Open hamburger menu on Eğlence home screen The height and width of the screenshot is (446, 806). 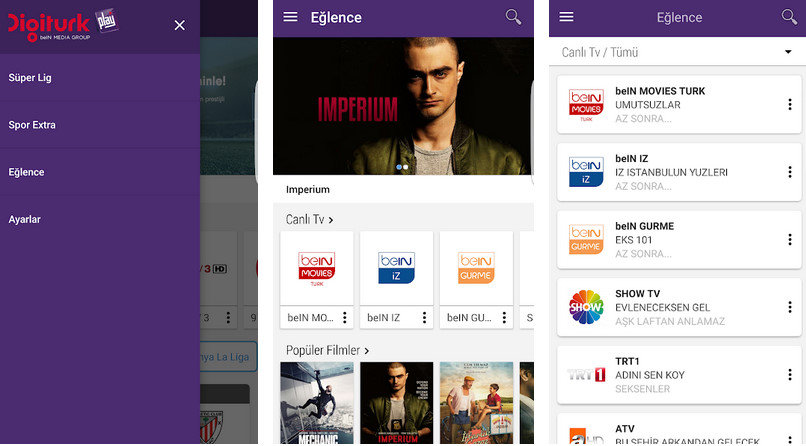coord(290,17)
